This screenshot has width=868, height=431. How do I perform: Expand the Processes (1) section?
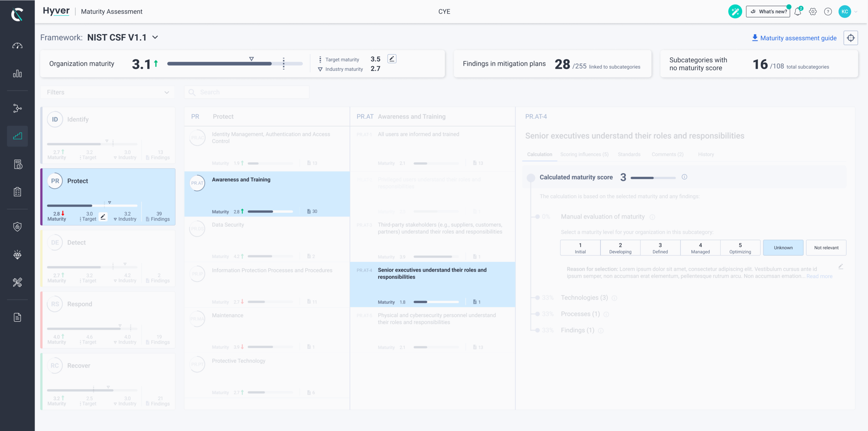pyautogui.click(x=580, y=314)
